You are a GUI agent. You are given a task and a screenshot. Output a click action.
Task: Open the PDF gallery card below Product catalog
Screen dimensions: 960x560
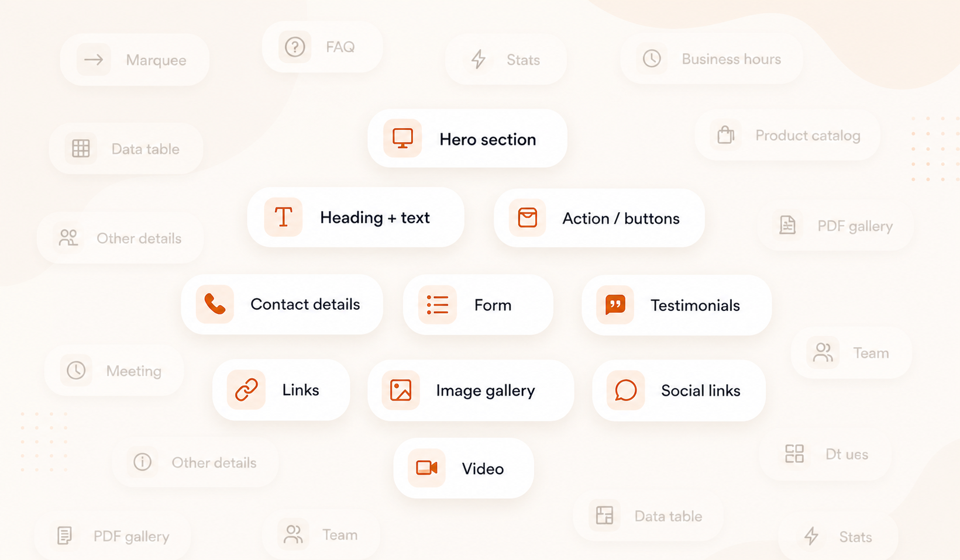point(835,226)
